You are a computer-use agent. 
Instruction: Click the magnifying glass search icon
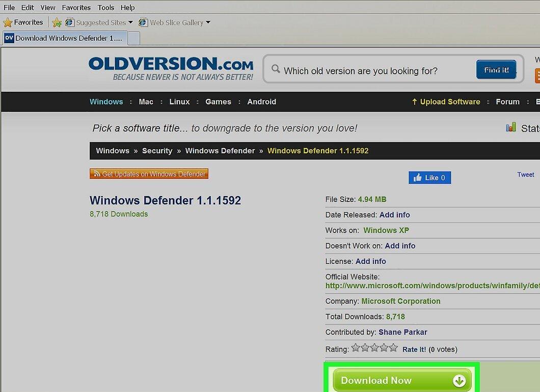click(275, 69)
